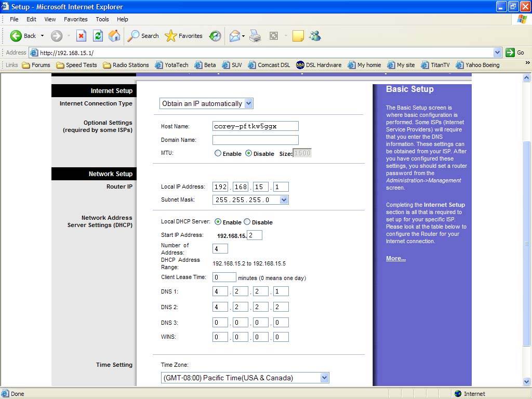The width and height of the screenshot is (532, 399).
Task: Open the DSL Hardware bookmark
Action: click(318, 65)
